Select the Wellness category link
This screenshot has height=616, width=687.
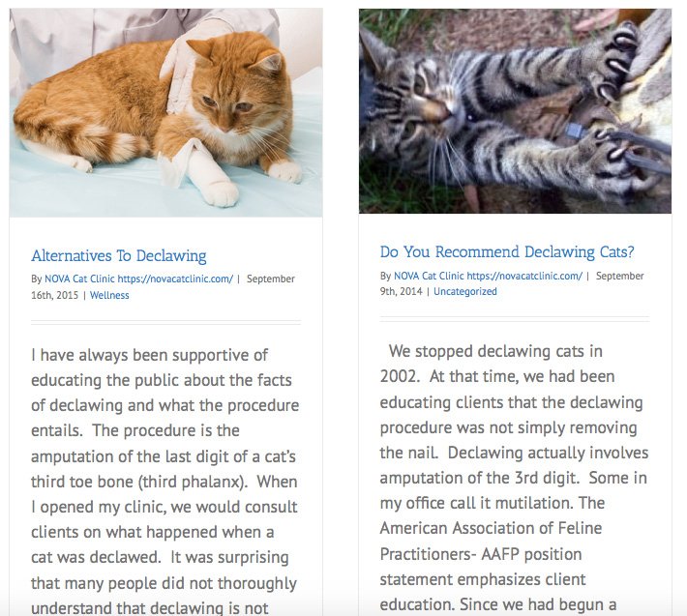109,295
